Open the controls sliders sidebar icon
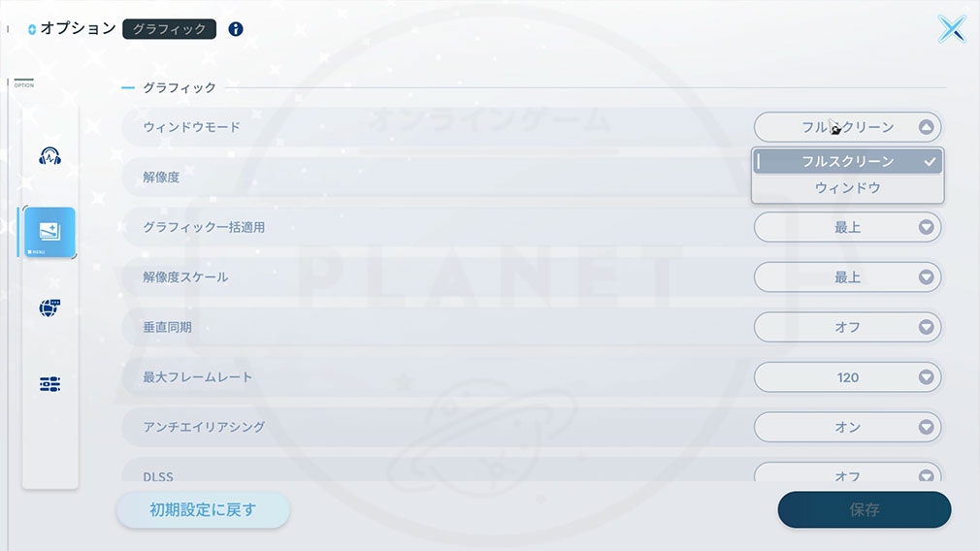 pyautogui.click(x=50, y=383)
